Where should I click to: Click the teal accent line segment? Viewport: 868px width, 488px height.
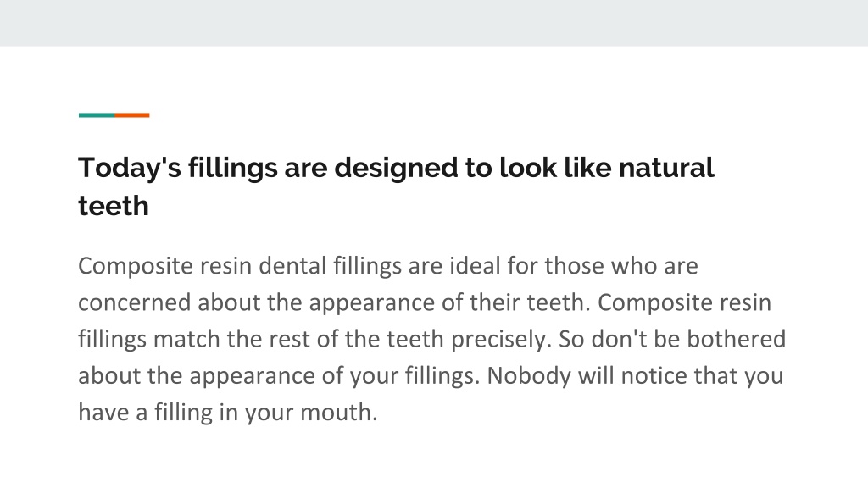click(x=97, y=115)
